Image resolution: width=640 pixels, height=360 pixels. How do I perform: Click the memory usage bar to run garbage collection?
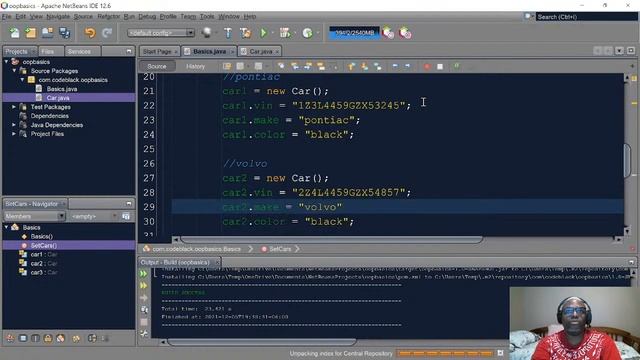click(355, 33)
